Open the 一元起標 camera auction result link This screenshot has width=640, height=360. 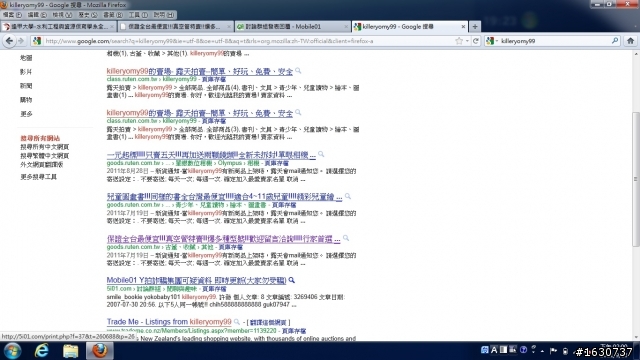coord(211,155)
